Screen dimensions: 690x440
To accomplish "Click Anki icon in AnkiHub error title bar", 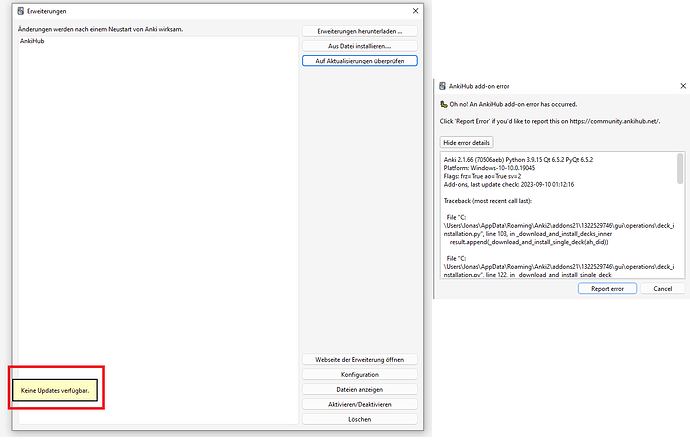I will click(443, 86).
